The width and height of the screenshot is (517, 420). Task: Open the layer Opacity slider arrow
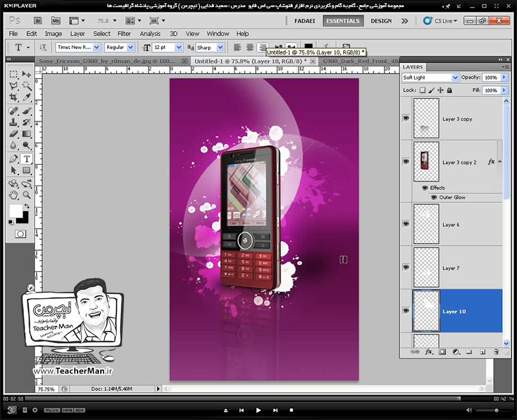coord(504,77)
